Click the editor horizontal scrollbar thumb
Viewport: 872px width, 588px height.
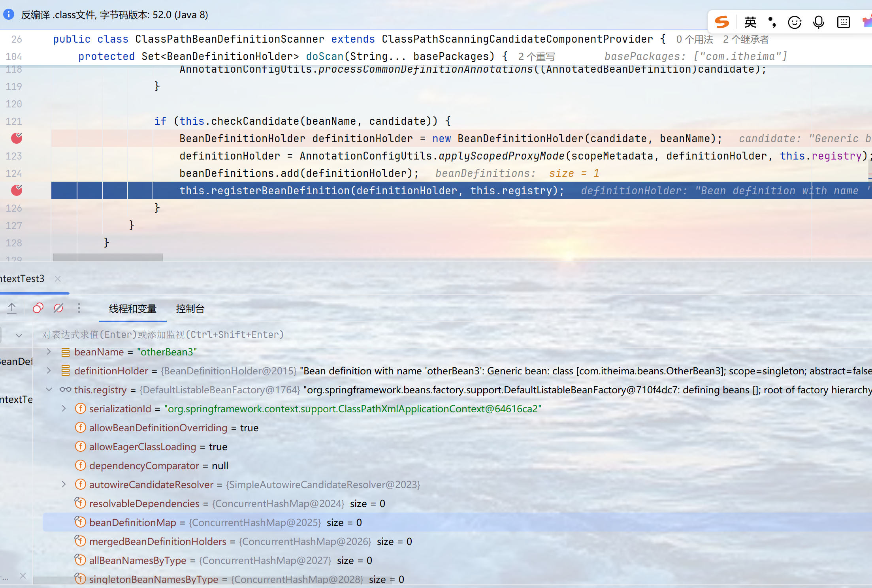(107, 257)
